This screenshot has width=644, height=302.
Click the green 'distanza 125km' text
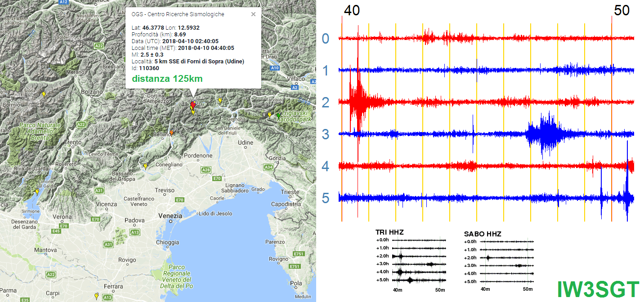pyautogui.click(x=167, y=79)
